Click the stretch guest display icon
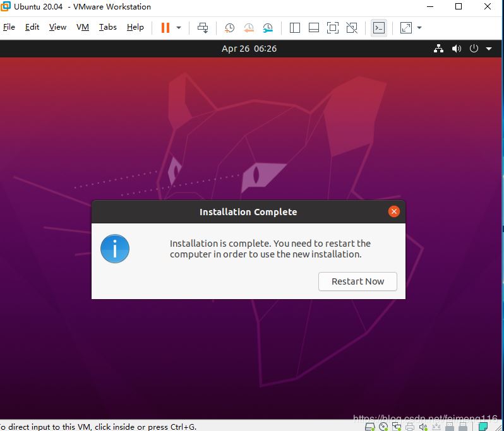The width and height of the screenshot is (504, 431). tap(406, 28)
